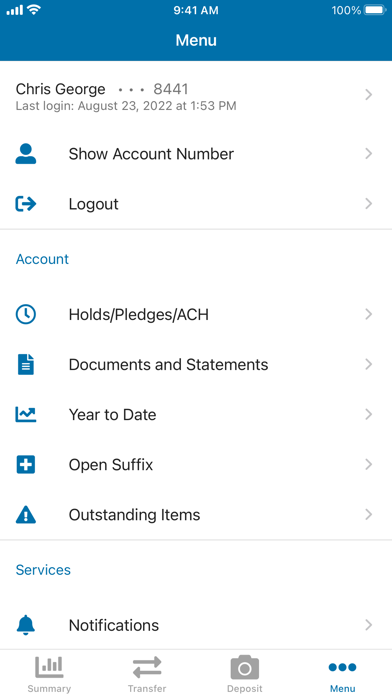
Task: Tap the plus icon for Open Suffix
Action: [x=26, y=464]
